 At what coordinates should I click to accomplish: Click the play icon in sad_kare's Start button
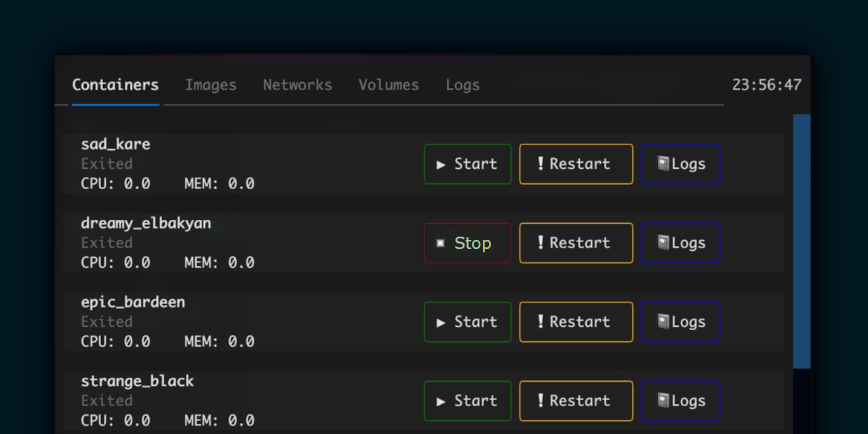point(441,165)
